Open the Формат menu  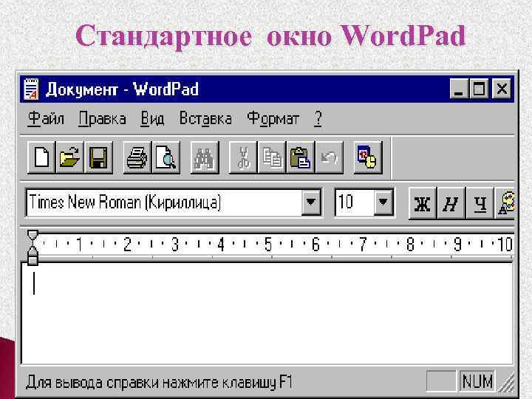pos(273,119)
